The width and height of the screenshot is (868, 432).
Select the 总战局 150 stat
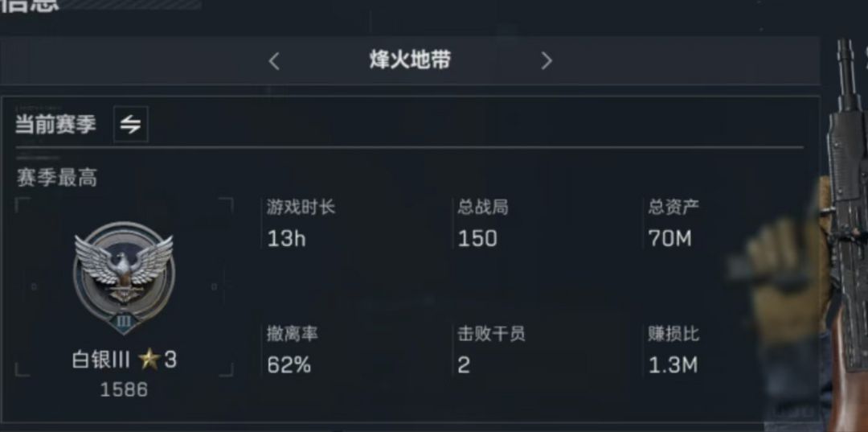click(x=483, y=223)
